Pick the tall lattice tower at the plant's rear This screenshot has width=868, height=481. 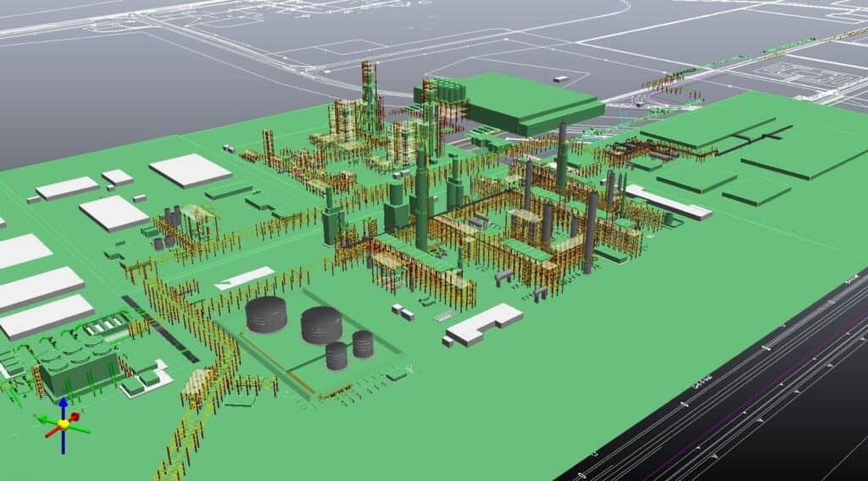(x=368, y=93)
